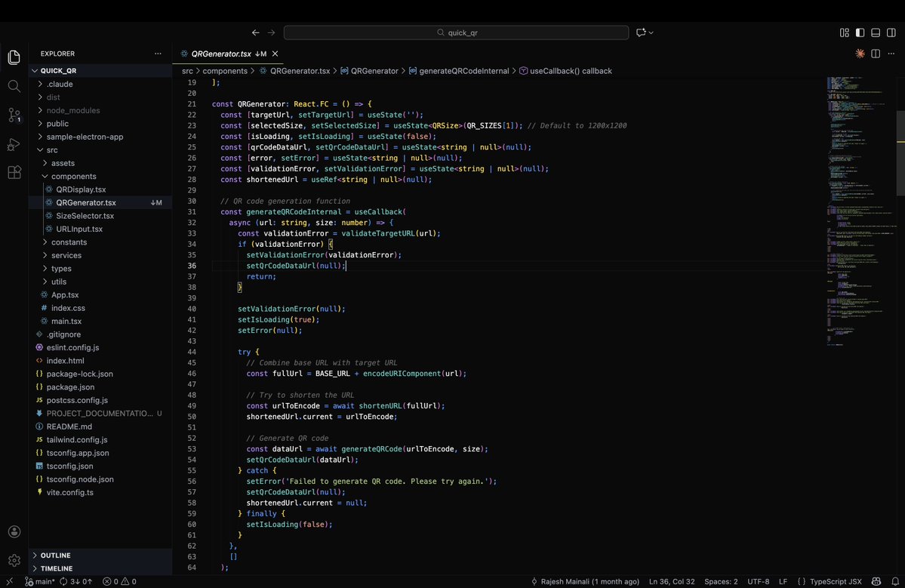Open the Manage gear menu

[x=14, y=559]
